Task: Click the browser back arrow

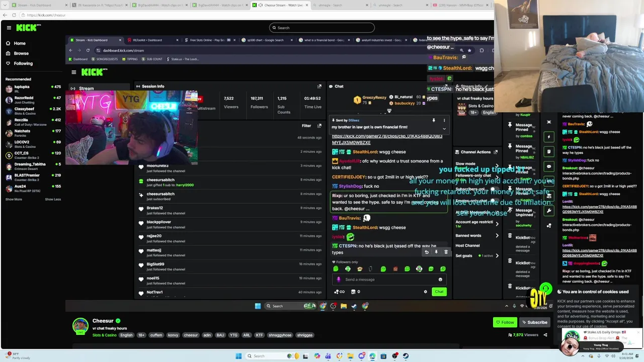Action: (x=5, y=15)
